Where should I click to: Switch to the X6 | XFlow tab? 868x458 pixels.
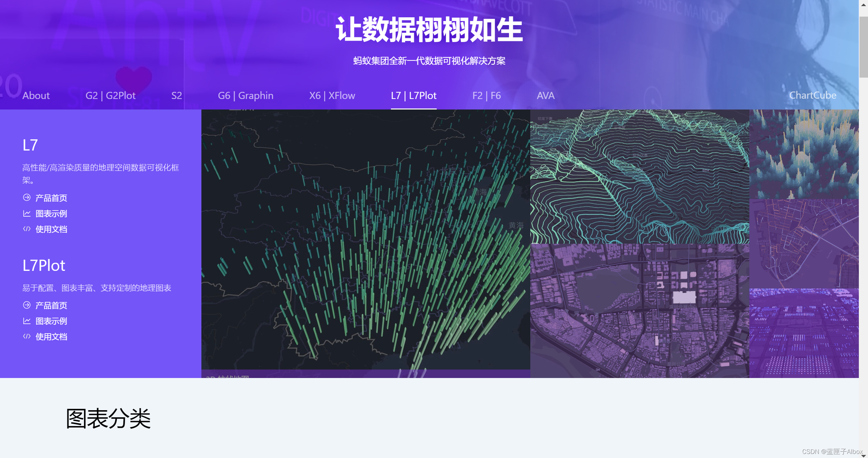[x=332, y=96]
